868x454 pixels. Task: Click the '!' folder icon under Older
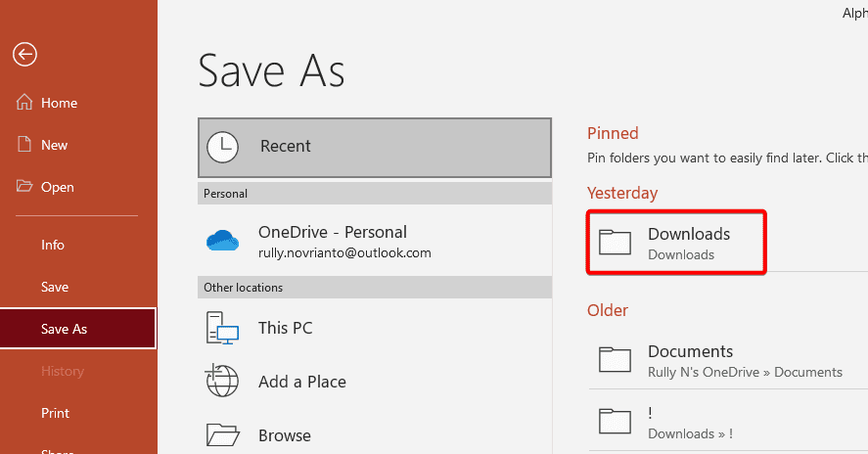tap(615, 422)
